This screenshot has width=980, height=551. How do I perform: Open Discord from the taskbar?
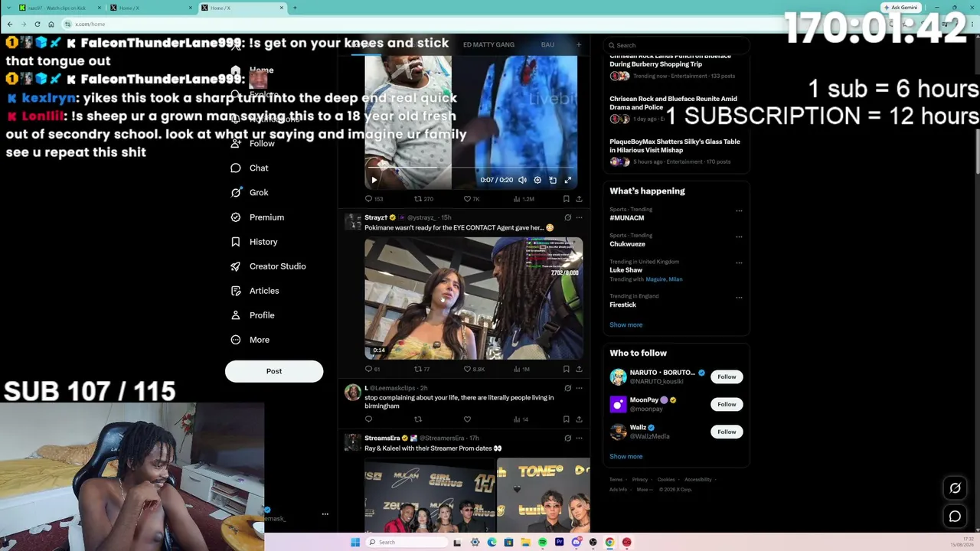[576, 543]
